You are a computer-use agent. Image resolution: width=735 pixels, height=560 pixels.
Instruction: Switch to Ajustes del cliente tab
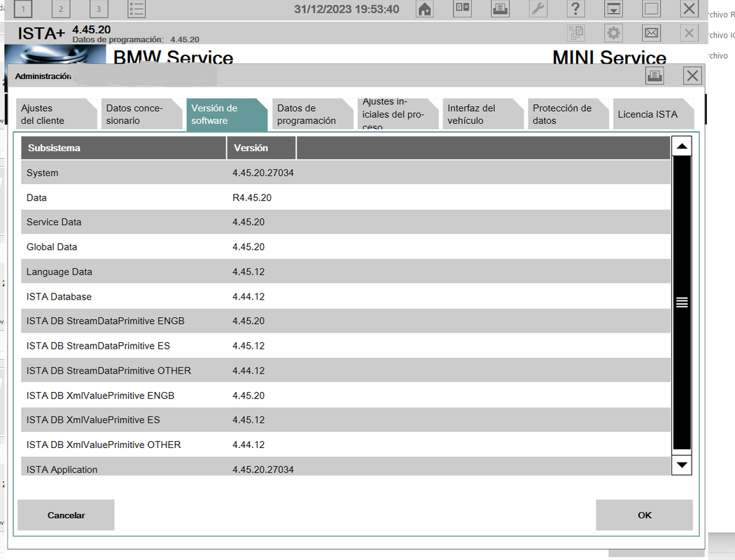point(56,114)
